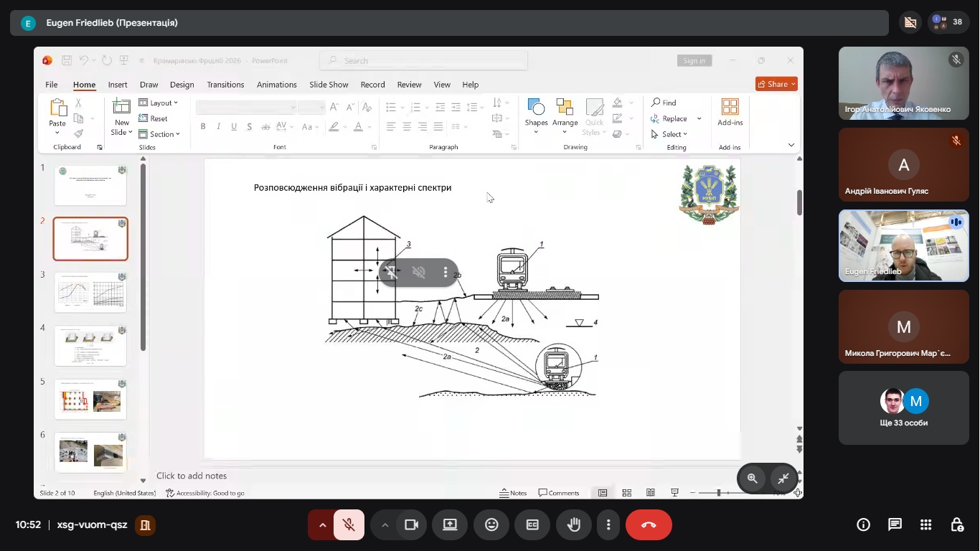
Task: Expand video settings arrow next to camera
Action: 385,525
